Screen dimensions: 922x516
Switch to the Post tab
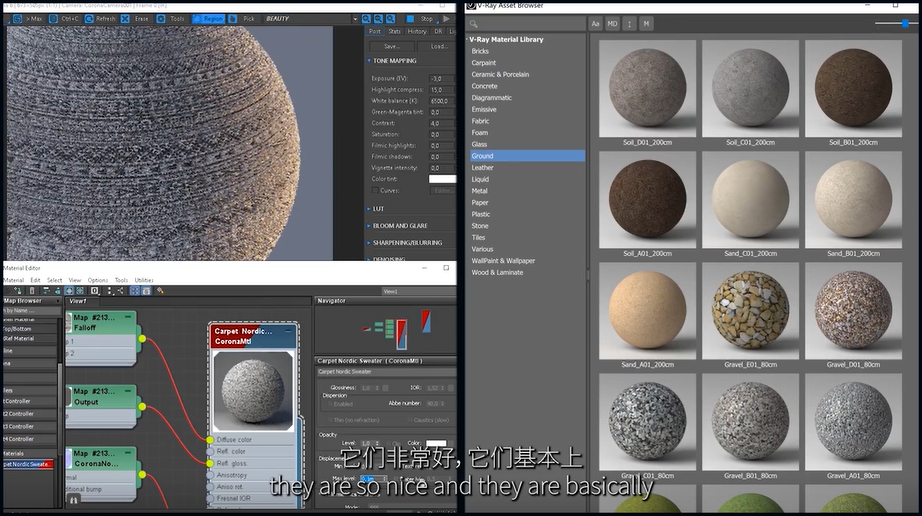click(375, 31)
